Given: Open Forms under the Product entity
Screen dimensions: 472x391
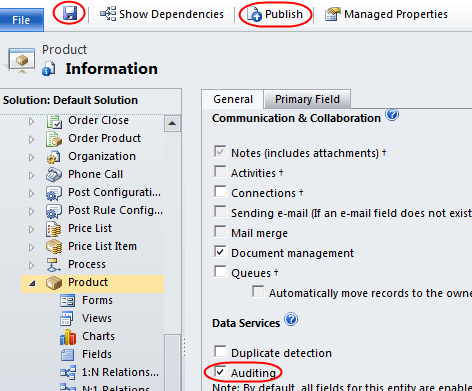Looking at the screenshot, I should pos(97,300).
